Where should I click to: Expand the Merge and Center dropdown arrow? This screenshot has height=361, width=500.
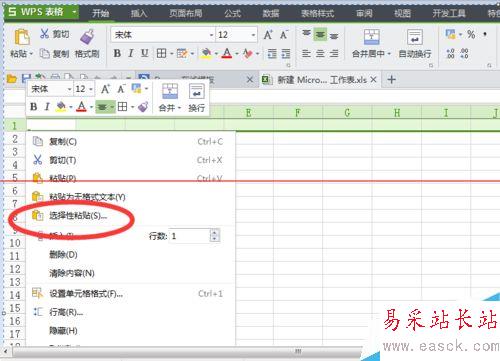389,54
